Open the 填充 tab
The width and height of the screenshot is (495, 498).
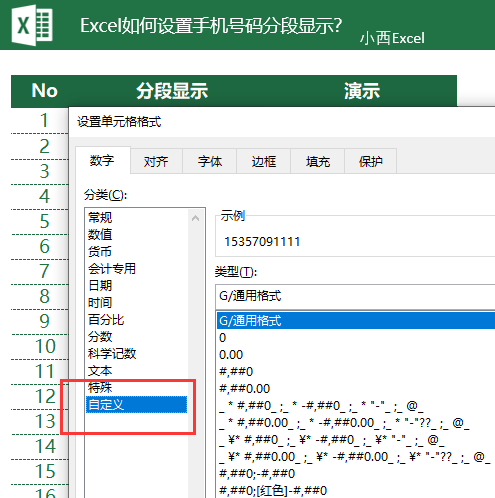318,162
